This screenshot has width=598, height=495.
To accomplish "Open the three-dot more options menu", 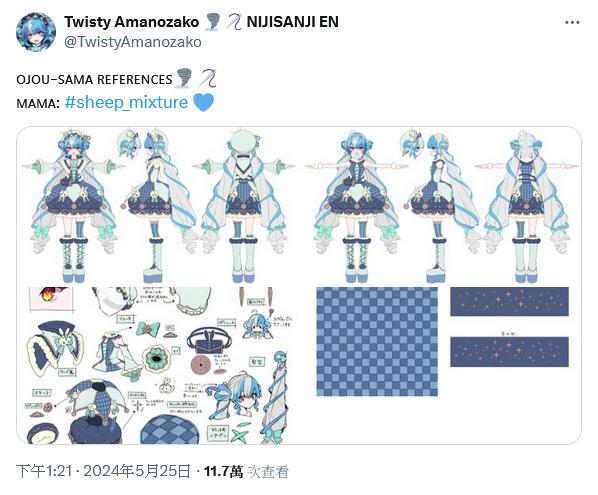I will pos(572,23).
